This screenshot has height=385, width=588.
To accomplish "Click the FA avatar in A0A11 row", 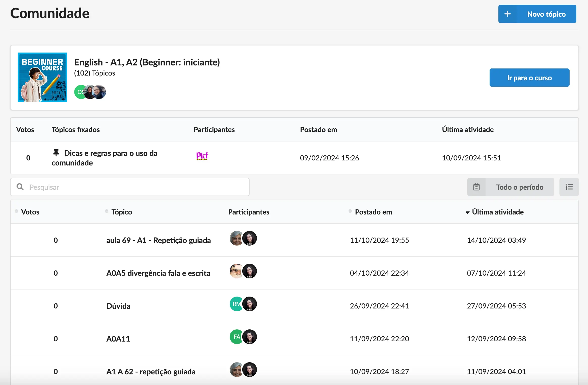I will click(x=236, y=337).
